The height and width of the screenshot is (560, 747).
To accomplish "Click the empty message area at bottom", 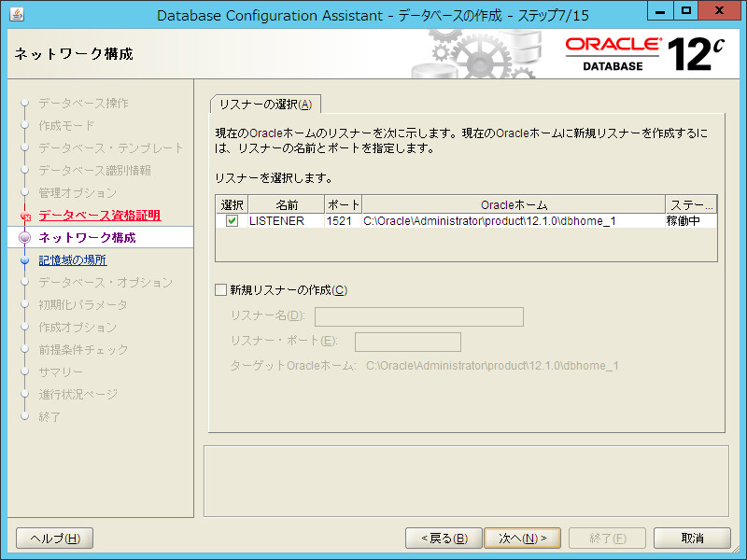I will pos(466,481).
